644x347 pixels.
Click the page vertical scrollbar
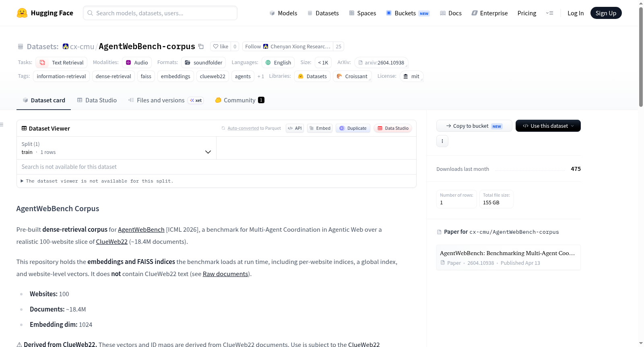tap(641, 56)
